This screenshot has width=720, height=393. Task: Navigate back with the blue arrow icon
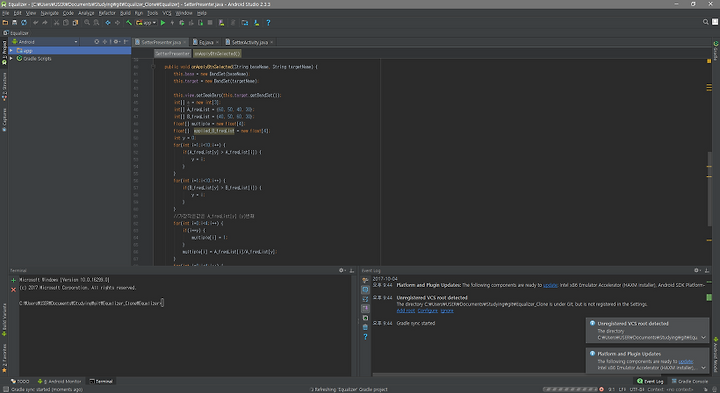pos(108,22)
